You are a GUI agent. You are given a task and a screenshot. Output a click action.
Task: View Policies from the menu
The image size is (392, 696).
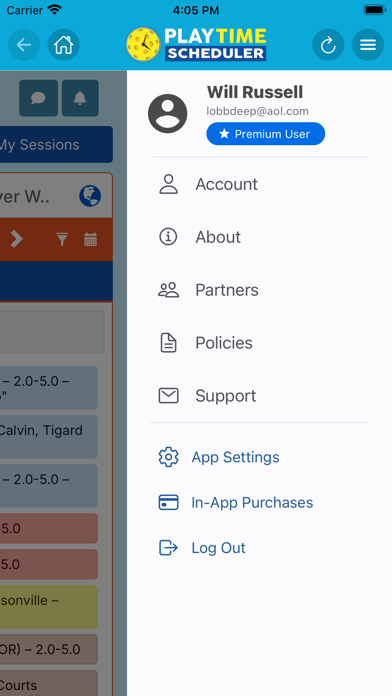pos(259,343)
